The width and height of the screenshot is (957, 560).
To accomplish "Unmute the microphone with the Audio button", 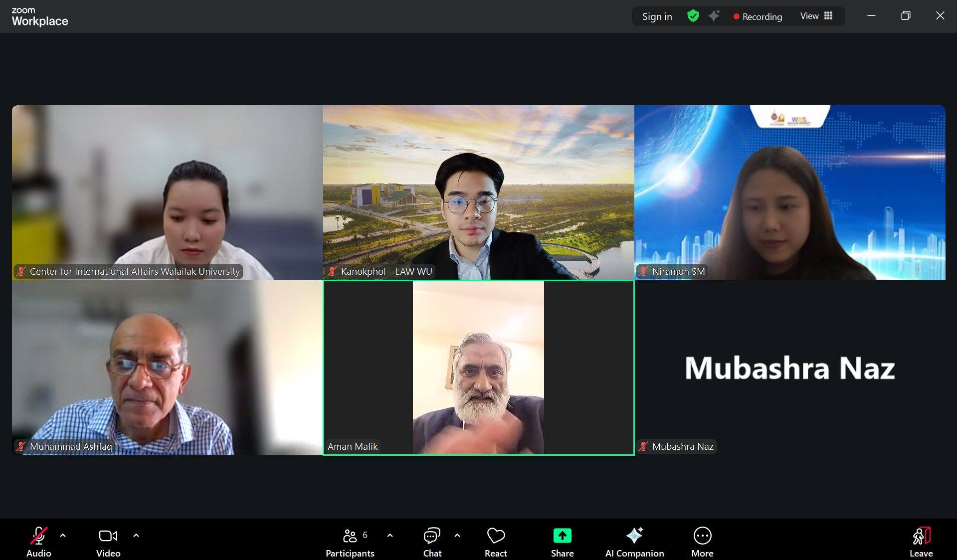I will tap(38, 542).
